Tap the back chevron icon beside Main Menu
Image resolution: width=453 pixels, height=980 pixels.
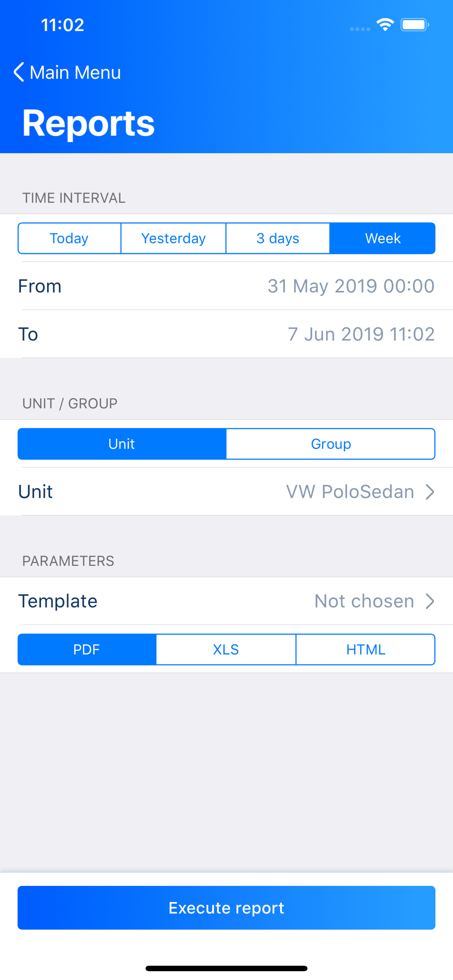pos(19,73)
